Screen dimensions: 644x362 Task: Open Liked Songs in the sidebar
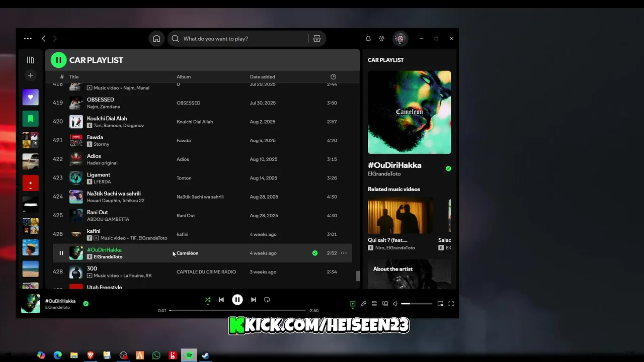[31, 97]
